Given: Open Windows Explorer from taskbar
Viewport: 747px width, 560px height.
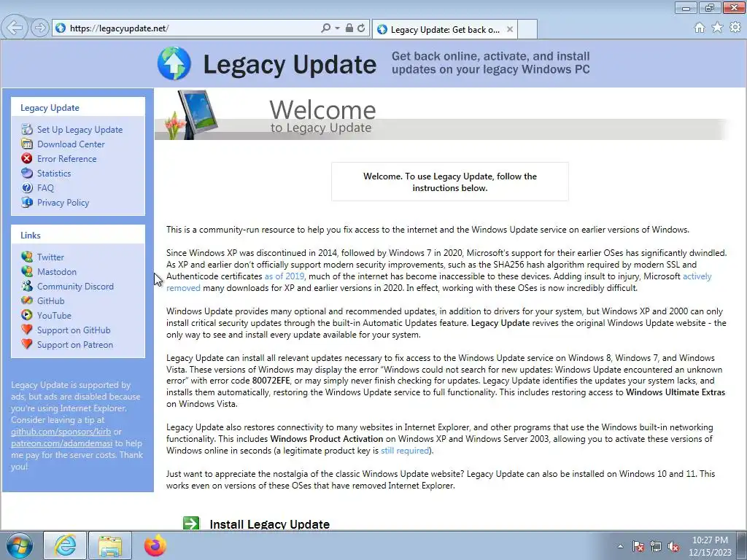Looking at the screenshot, I should pos(109,545).
